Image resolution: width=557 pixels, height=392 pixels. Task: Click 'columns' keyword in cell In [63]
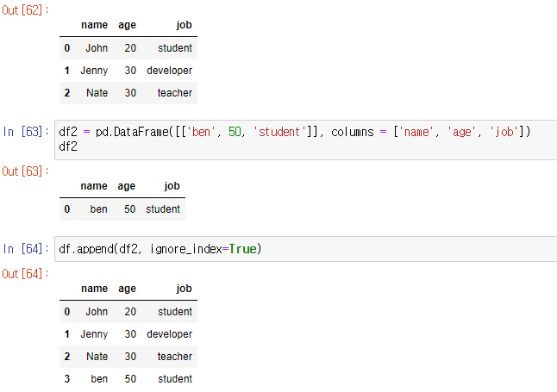(x=353, y=132)
